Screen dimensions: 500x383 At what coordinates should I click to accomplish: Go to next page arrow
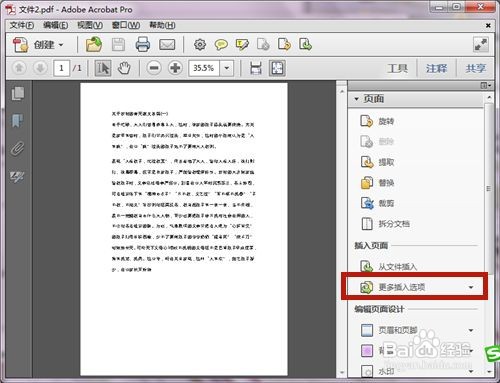point(40,68)
